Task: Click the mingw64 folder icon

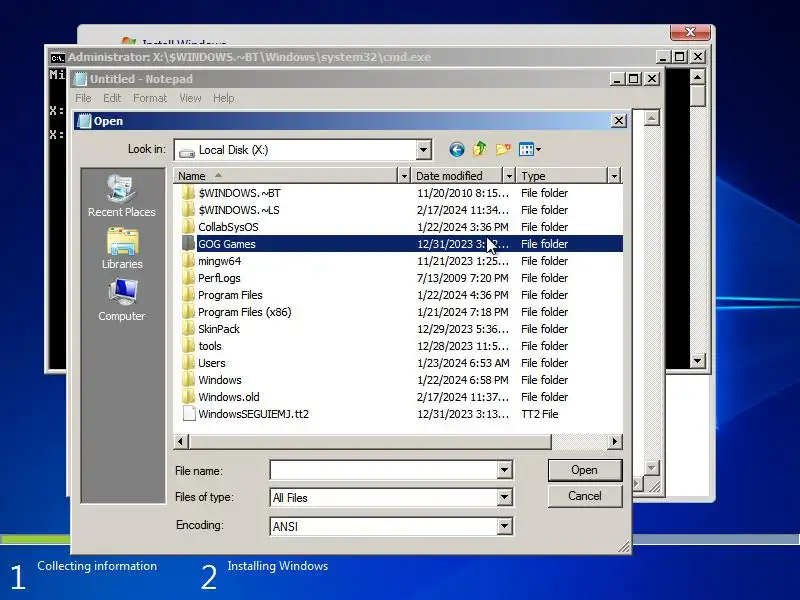Action: (x=189, y=261)
